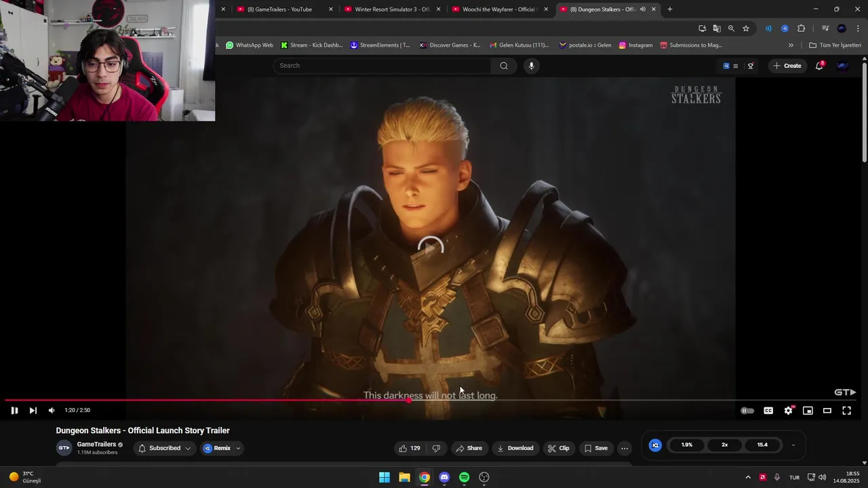The image size is (868, 488).
Task: Open the more actions ellipsis menu
Action: click(x=625, y=448)
